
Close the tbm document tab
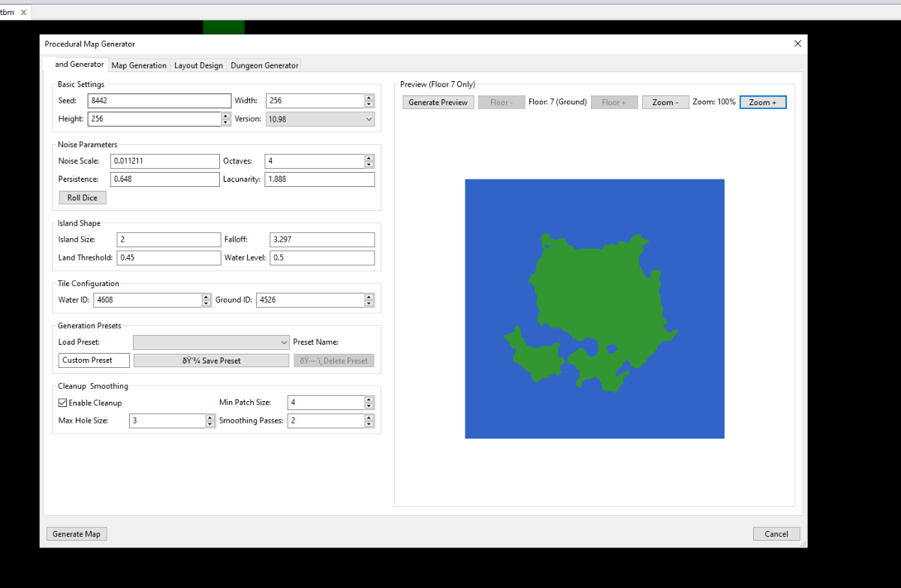pos(23,13)
